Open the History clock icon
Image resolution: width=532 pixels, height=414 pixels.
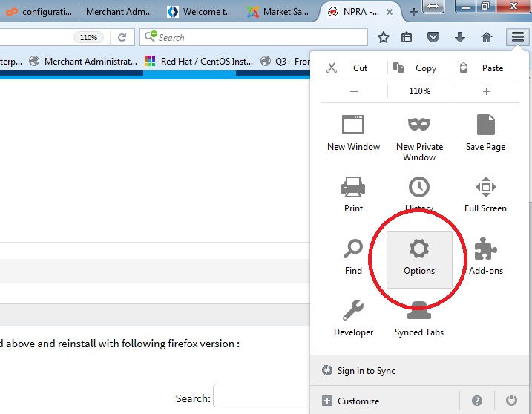(x=419, y=186)
